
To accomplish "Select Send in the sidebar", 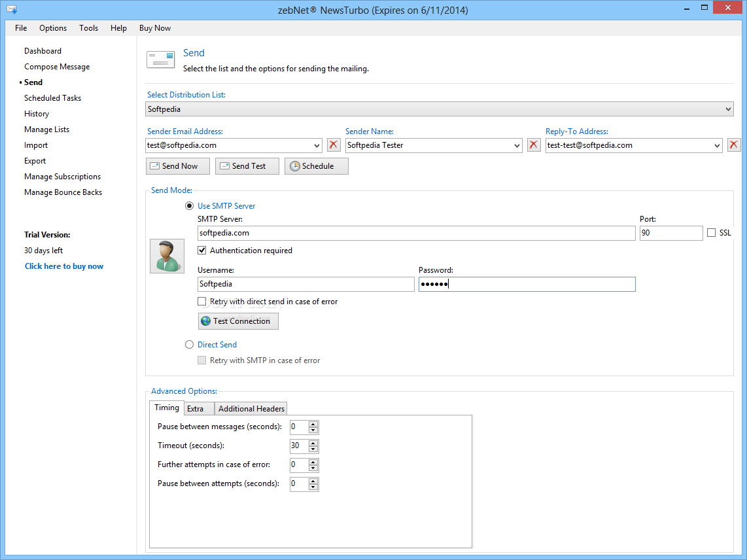I will point(33,82).
